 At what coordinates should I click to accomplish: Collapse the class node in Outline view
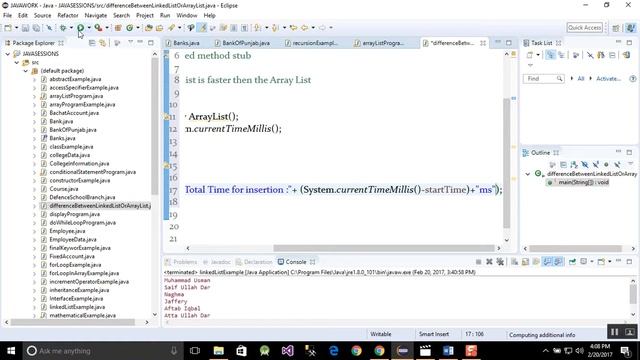point(528,174)
